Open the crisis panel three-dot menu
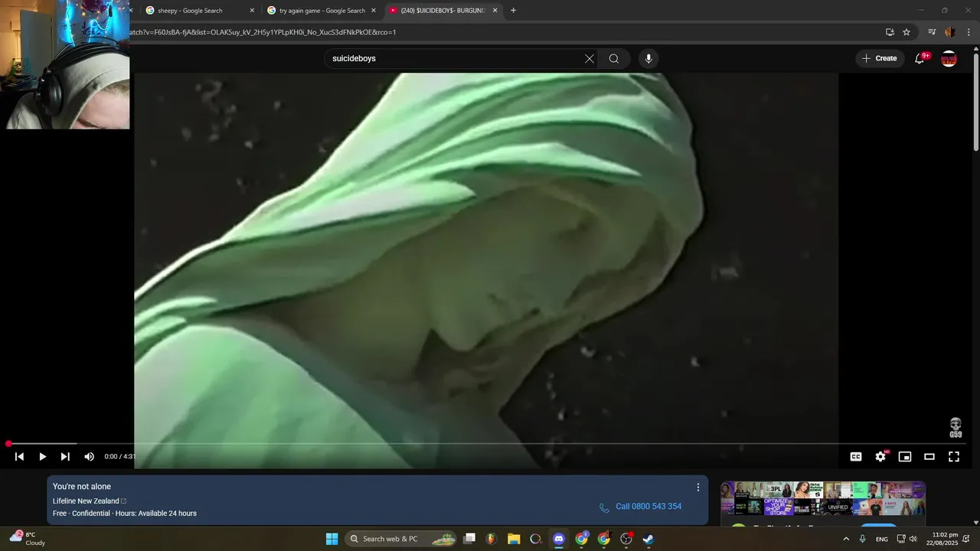This screenshot has height=551, width=980. (x=697, y=487)
